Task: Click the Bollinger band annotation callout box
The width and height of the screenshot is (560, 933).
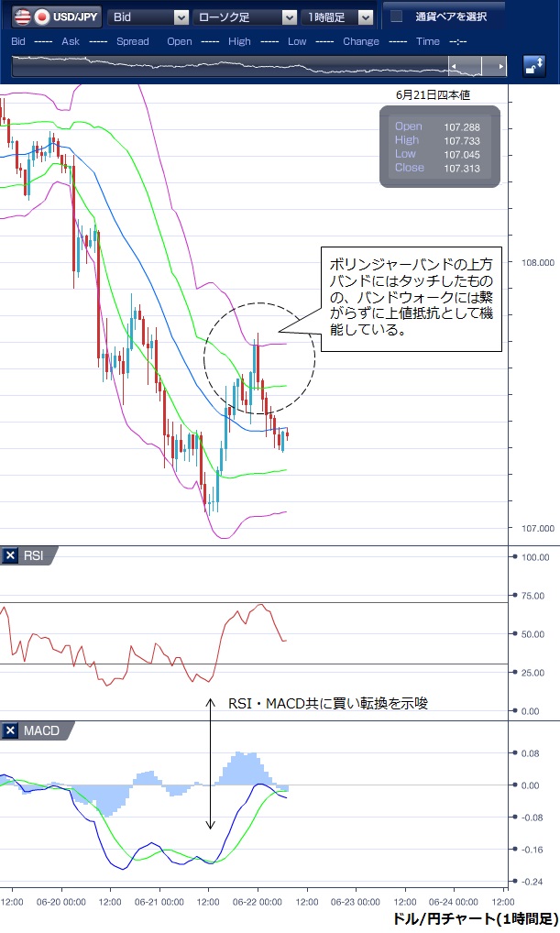Action: click(x=411, y=298)
